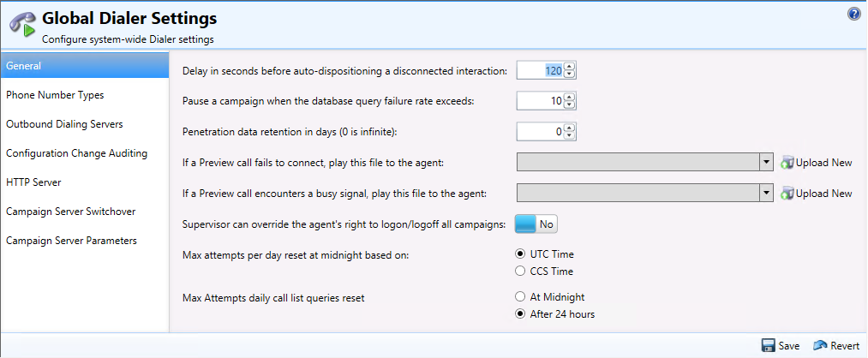Open the Phone Number Types section

(55, 95)
